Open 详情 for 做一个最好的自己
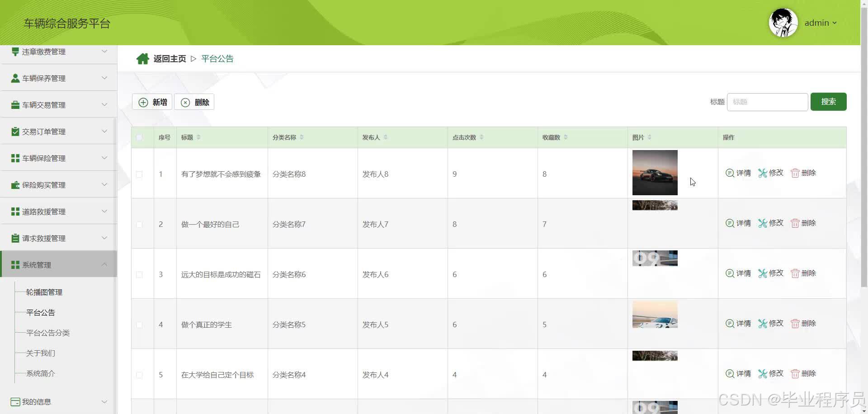The image size is (868, 414). (738, 223)
